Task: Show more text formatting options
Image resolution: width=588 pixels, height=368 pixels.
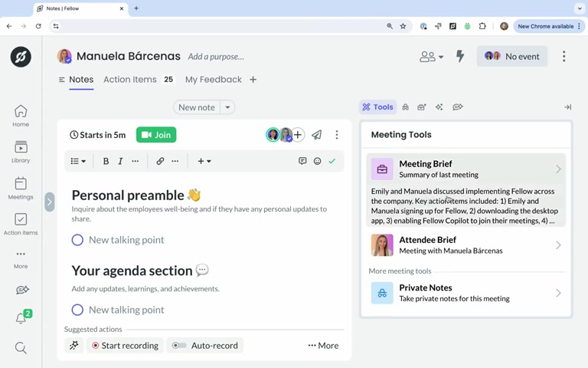Action: click(136, 161)
